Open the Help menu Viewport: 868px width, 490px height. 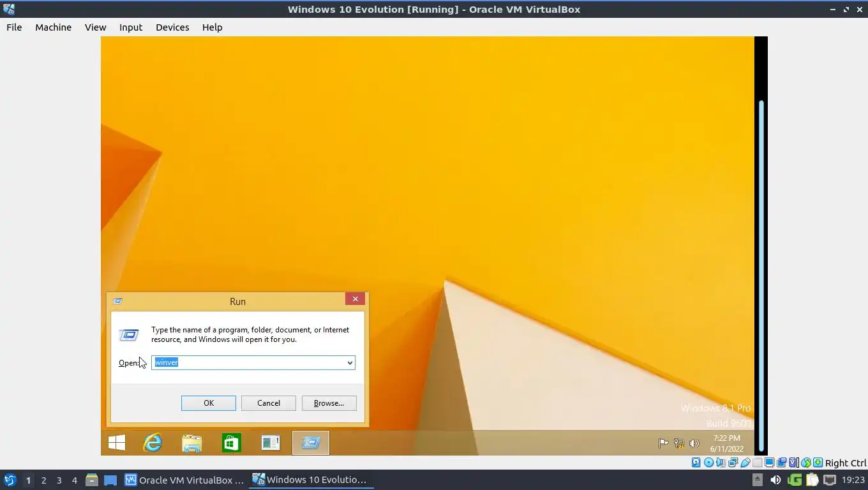tap(212, 27)
